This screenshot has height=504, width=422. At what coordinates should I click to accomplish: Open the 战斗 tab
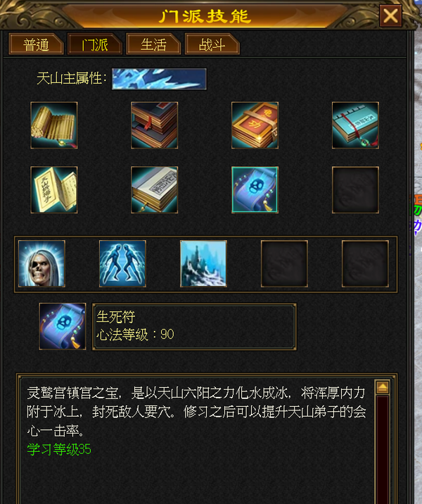[212, 44]
